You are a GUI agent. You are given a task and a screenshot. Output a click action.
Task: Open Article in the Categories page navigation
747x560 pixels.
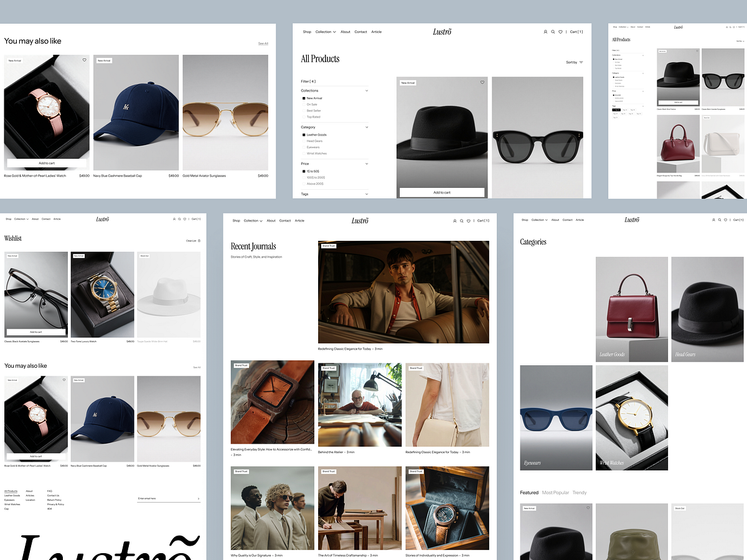(580, 220)
